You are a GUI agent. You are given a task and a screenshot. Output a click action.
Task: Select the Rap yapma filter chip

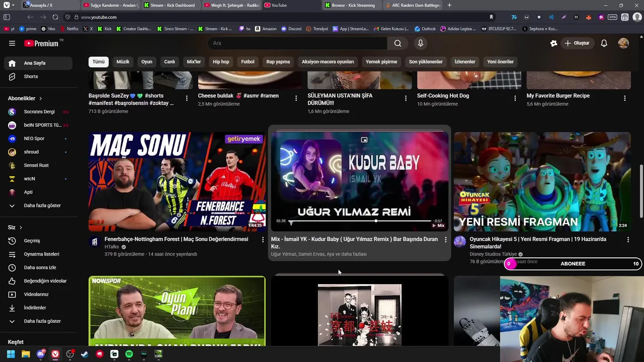pos(278,62)
